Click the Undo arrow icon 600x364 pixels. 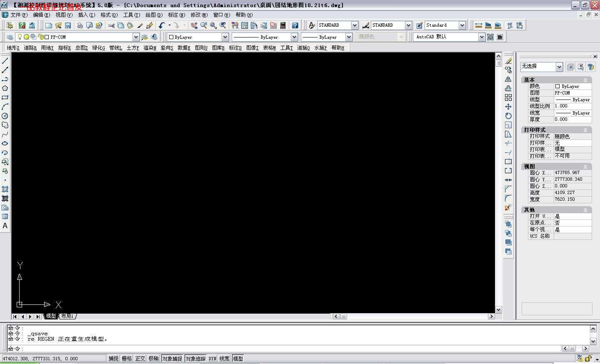click(162, 25)
